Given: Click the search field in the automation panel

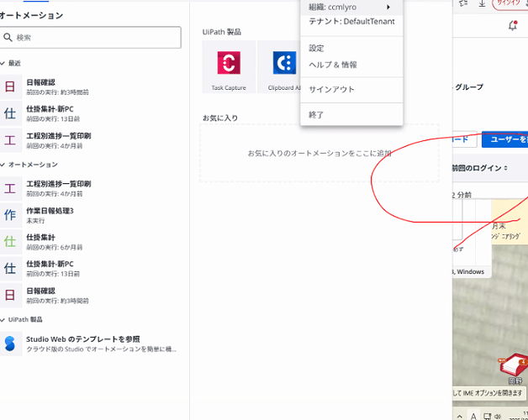Looking at the screenshot, I should coord(90,37).
